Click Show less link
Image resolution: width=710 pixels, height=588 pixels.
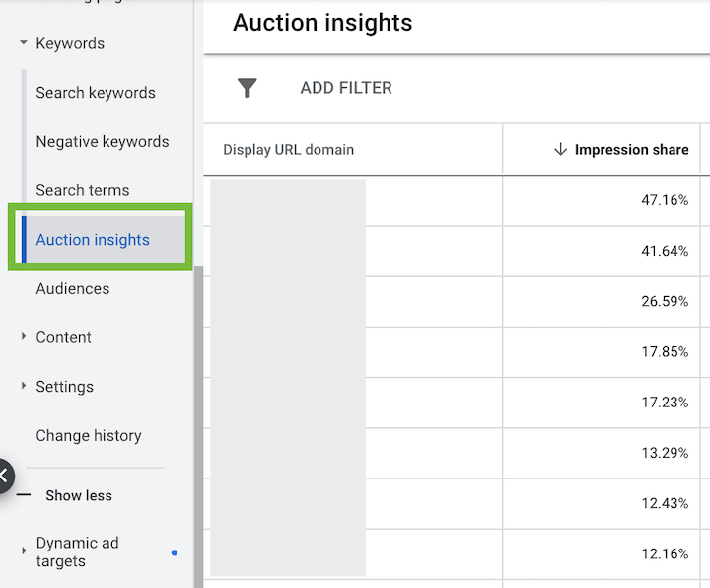point(79,495)
